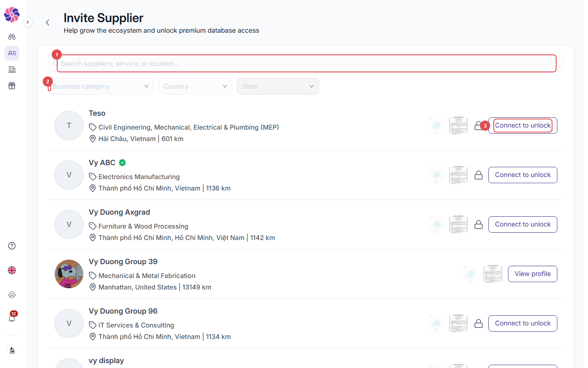Click the supplier name Vy Duong Axgrad

tap(119, 212)
